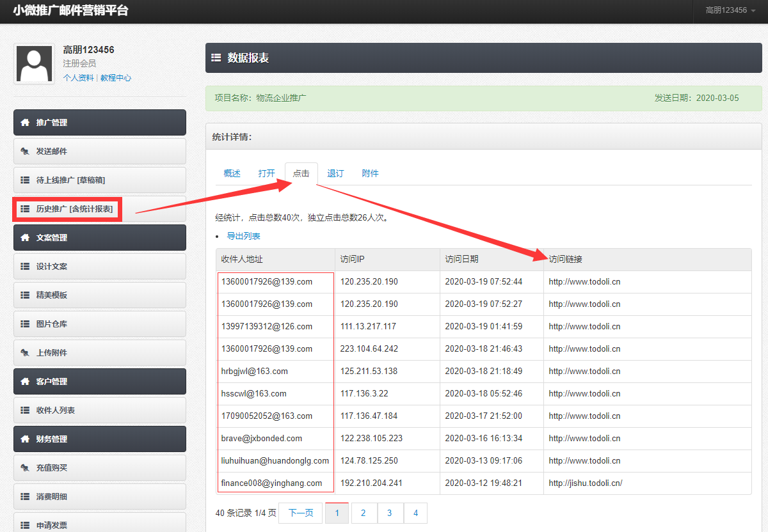
Task: Click email hsscwl@163.com
Action: (x=254, y=394)
